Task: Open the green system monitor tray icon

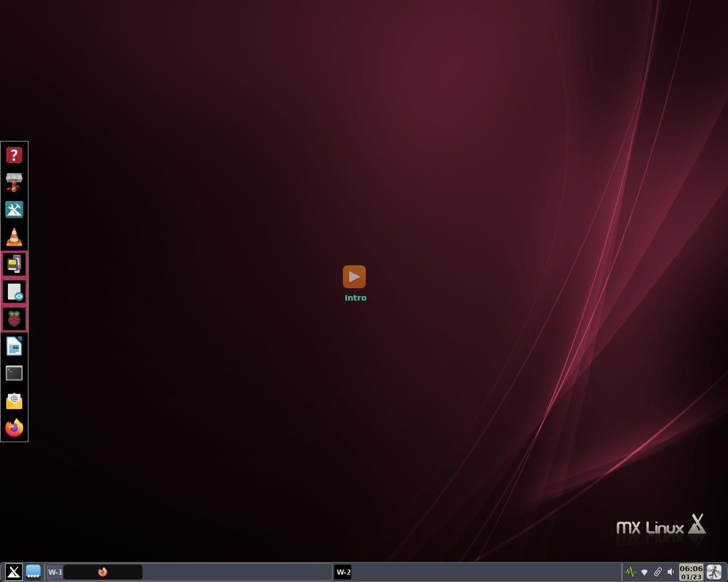Action: 630,572
